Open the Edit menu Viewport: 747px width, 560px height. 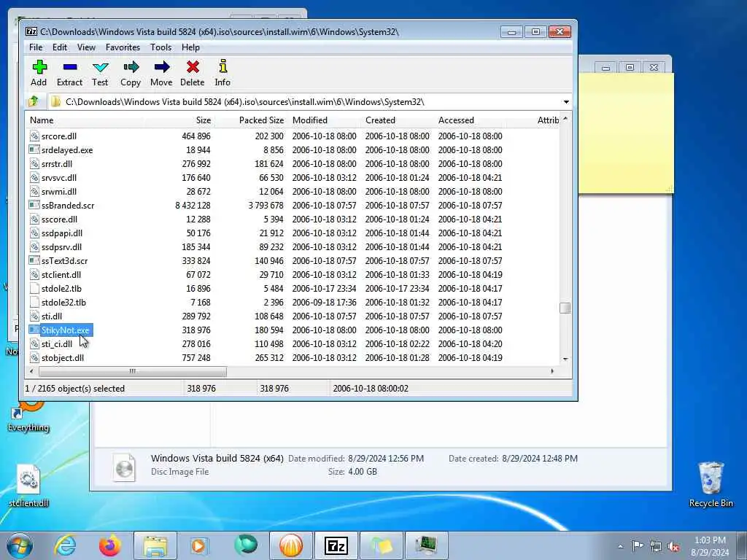pyautogui.click(x=60, y=47)
